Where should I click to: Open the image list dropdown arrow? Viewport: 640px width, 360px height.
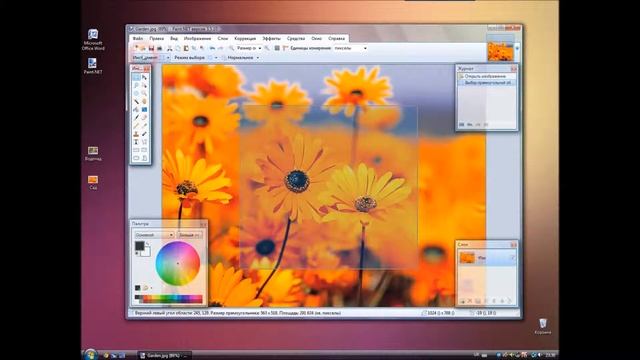click(x=517, y=48)
